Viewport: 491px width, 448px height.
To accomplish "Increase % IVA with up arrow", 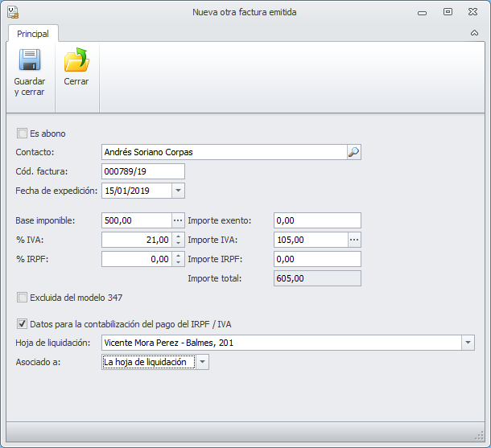I will click(x=178, y=236).
